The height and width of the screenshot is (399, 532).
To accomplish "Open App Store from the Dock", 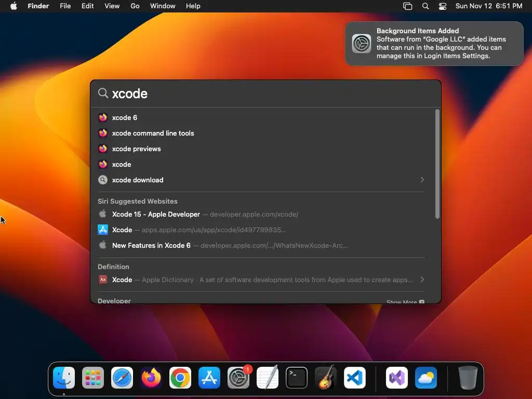I will (209, 378).
